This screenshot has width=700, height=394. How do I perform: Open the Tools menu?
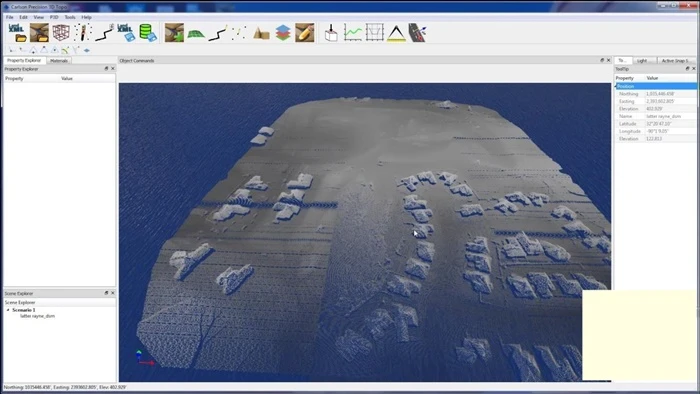[70, 17]
